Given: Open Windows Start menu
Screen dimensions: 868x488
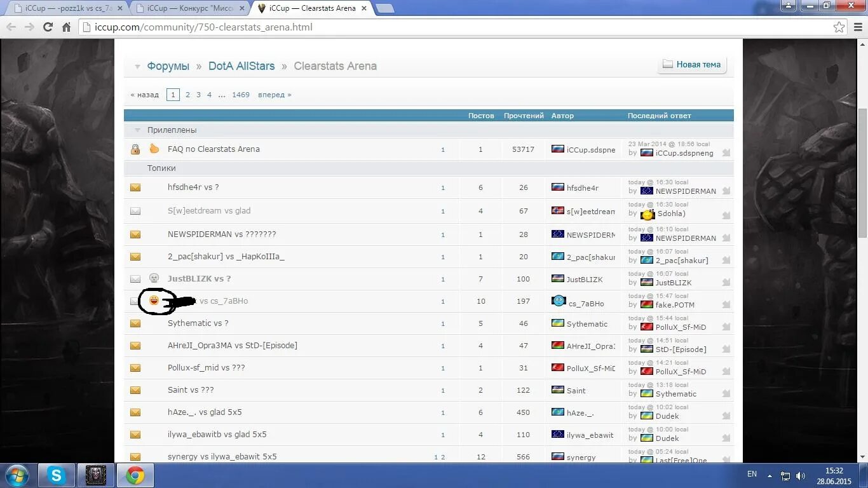Looking at the screenshot, I should click(x=17, y=475).
